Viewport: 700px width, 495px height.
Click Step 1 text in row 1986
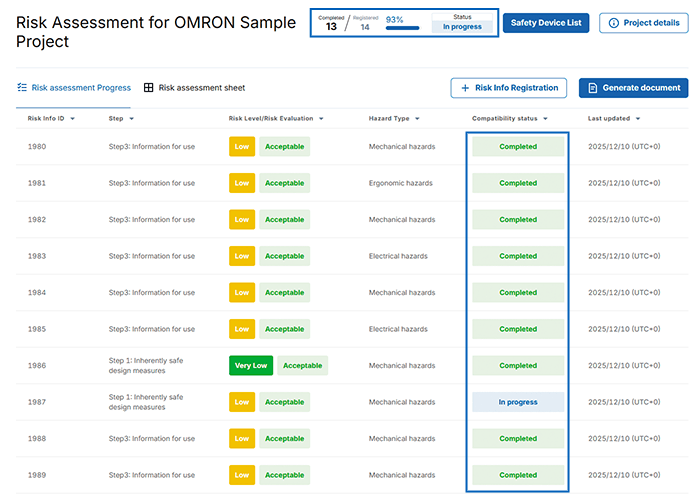point(146,366)
